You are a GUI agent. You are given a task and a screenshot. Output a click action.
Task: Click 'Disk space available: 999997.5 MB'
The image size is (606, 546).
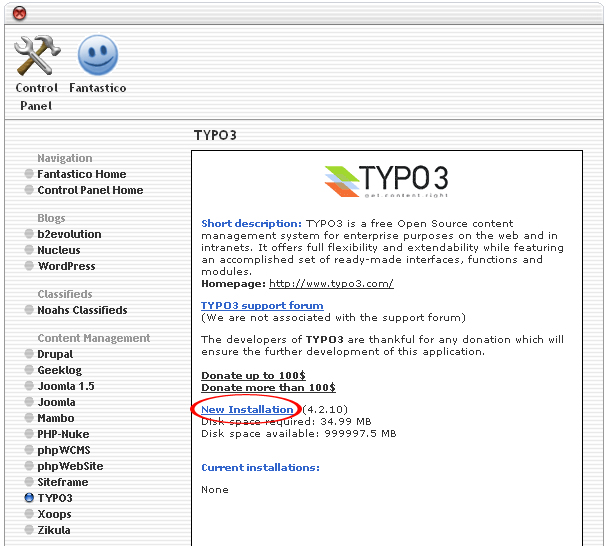tap(299, 434)
